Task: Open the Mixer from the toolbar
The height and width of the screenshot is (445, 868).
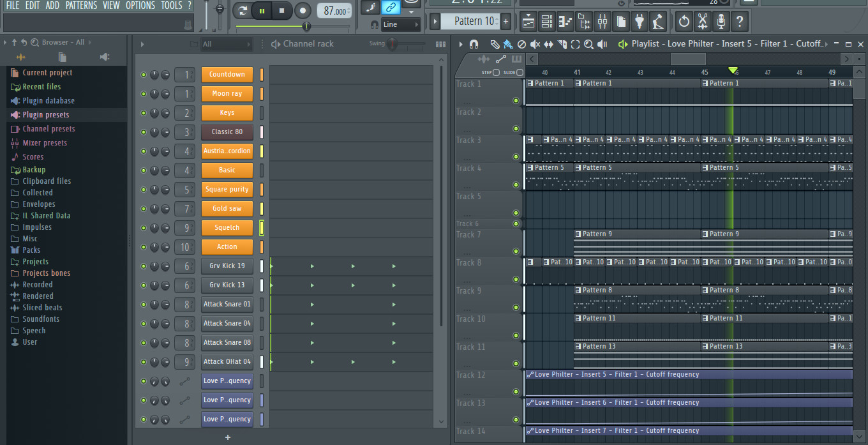Action: pyautogui.click(x=602, y=21)
